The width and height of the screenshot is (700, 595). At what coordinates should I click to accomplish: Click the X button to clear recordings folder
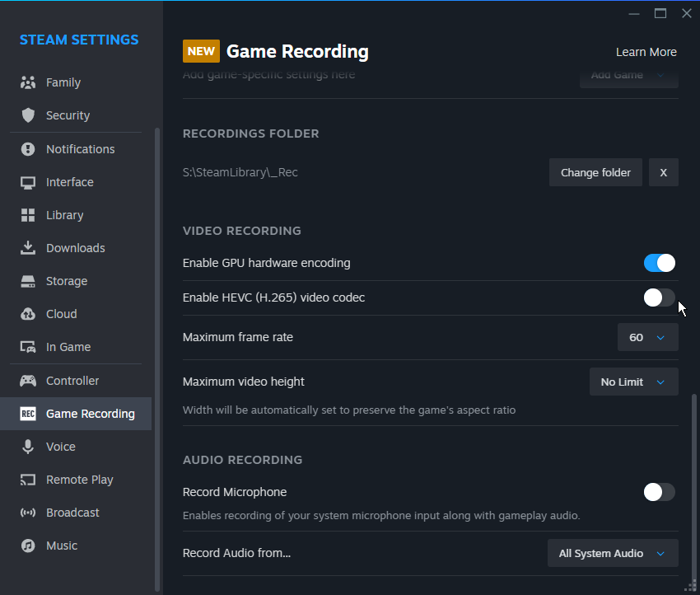pyautogui.click(x=664, y=172)
